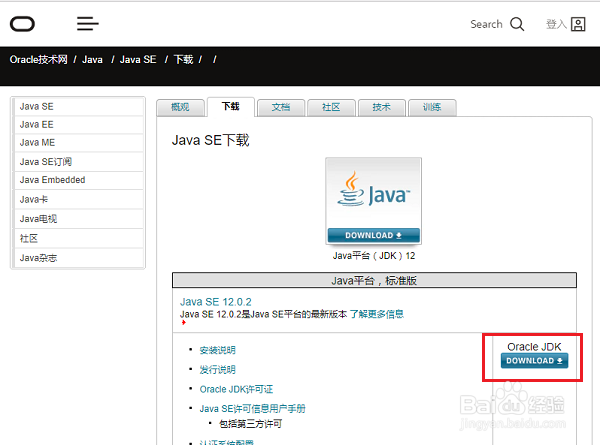Open the Java SE 12.0.2 link

(215, 302)
